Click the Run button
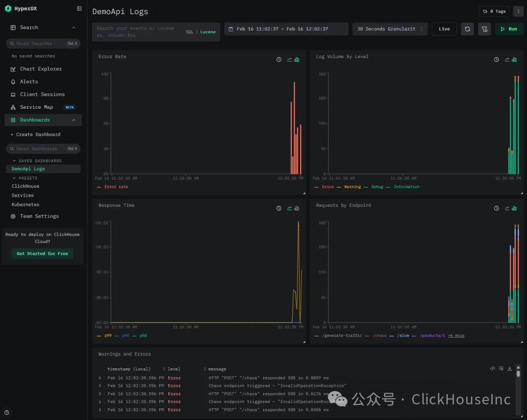Image resolution: width=527 pixels, height=420 pixels. (x=509, y=29)
